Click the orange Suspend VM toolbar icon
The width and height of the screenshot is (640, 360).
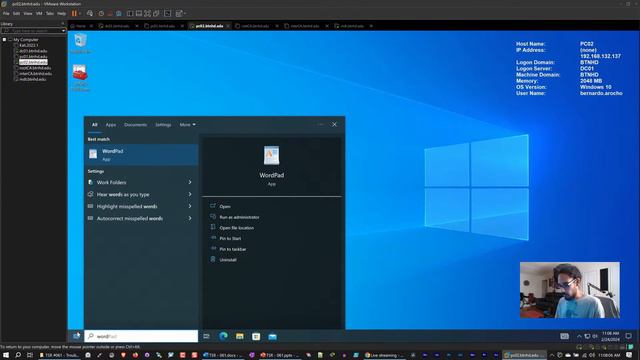[74, 13]
